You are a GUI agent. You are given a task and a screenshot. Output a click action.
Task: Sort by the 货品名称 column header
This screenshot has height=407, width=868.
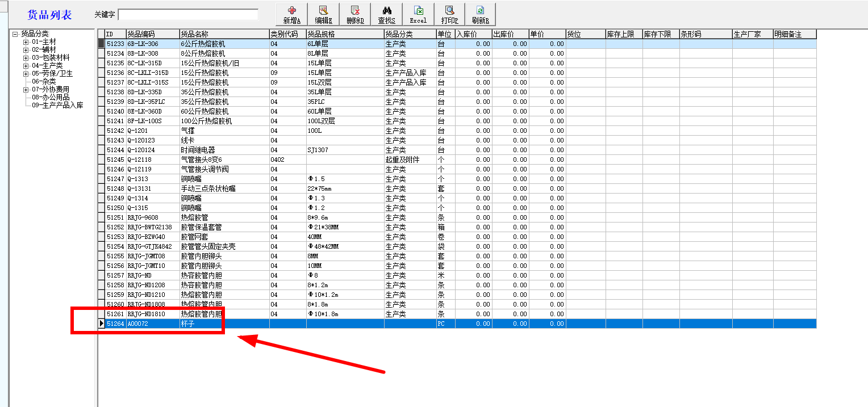tap(224, 34)
